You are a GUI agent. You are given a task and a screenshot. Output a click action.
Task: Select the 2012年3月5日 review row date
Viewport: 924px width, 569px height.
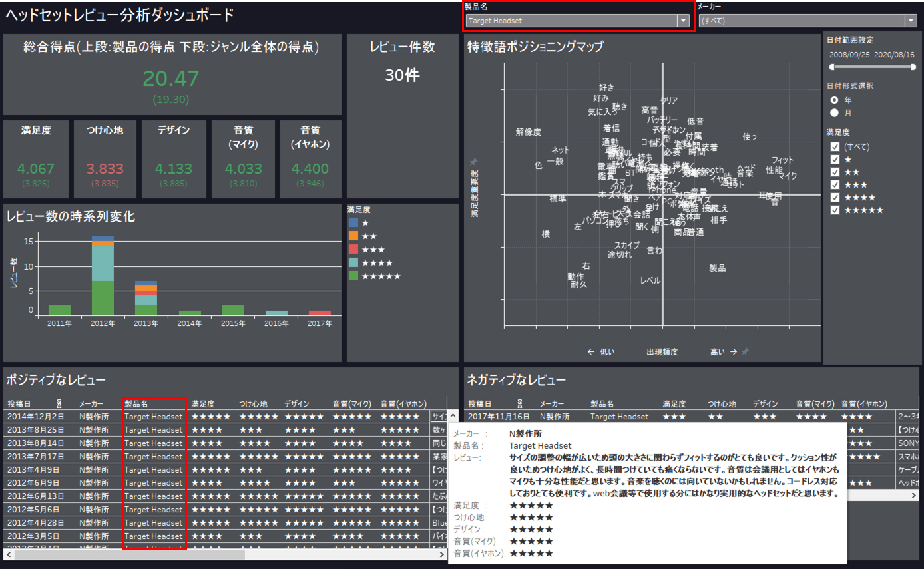[34, 536]
